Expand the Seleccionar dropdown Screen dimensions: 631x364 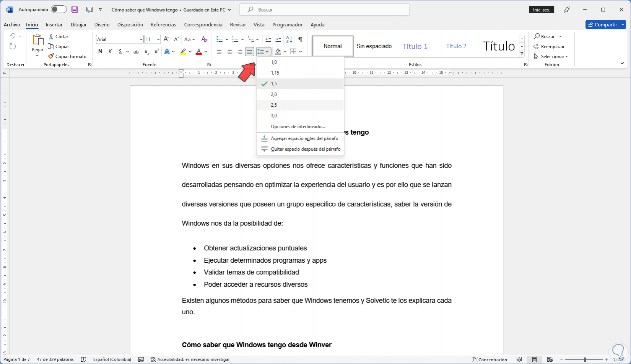pos(551,56)
